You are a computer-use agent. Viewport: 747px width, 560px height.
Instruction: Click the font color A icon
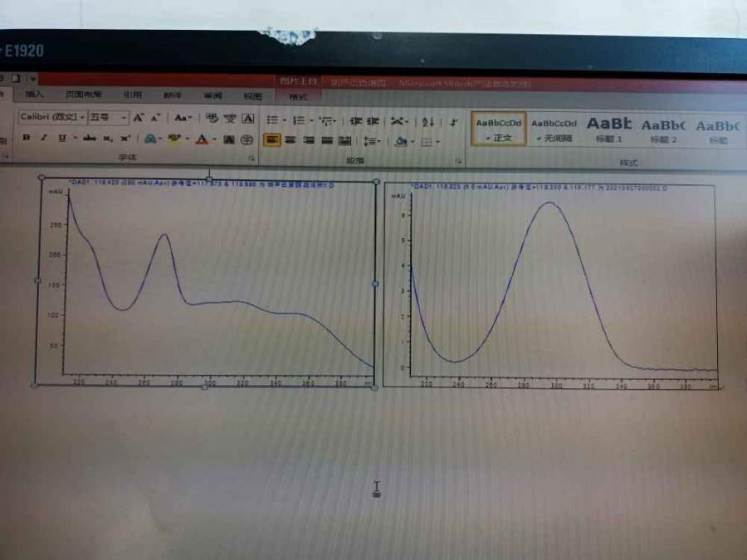coord(202,139)
